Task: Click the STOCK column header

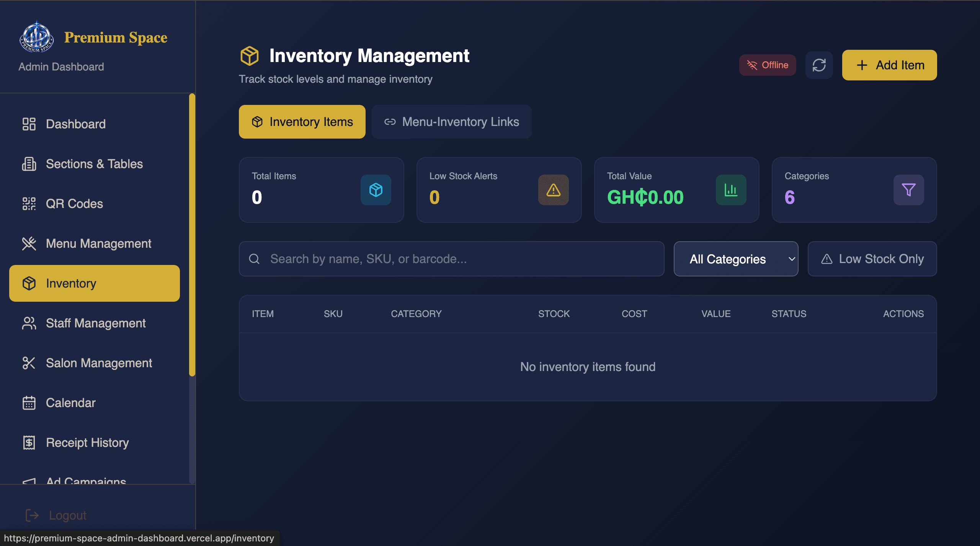Action: [x=554, y=314]
